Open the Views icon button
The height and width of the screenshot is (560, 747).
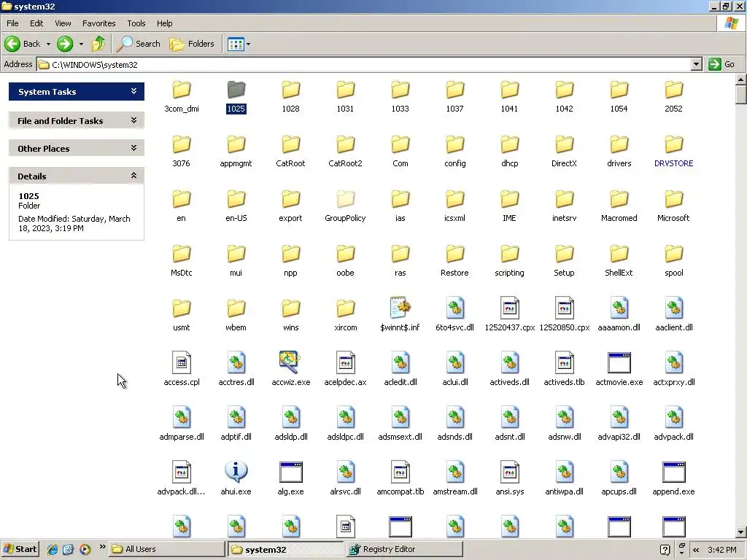[236, 44]
